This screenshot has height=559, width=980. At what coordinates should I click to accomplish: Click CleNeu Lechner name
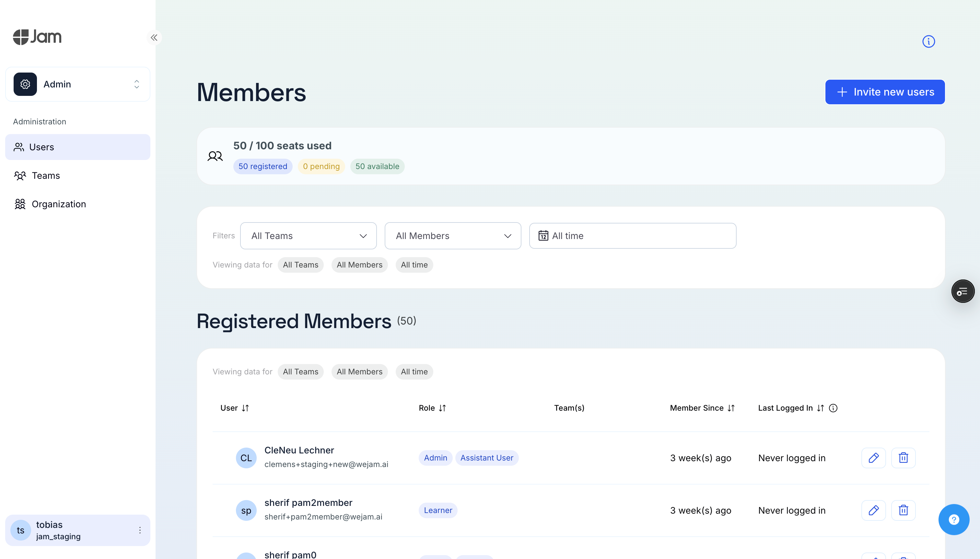(299, 450)
